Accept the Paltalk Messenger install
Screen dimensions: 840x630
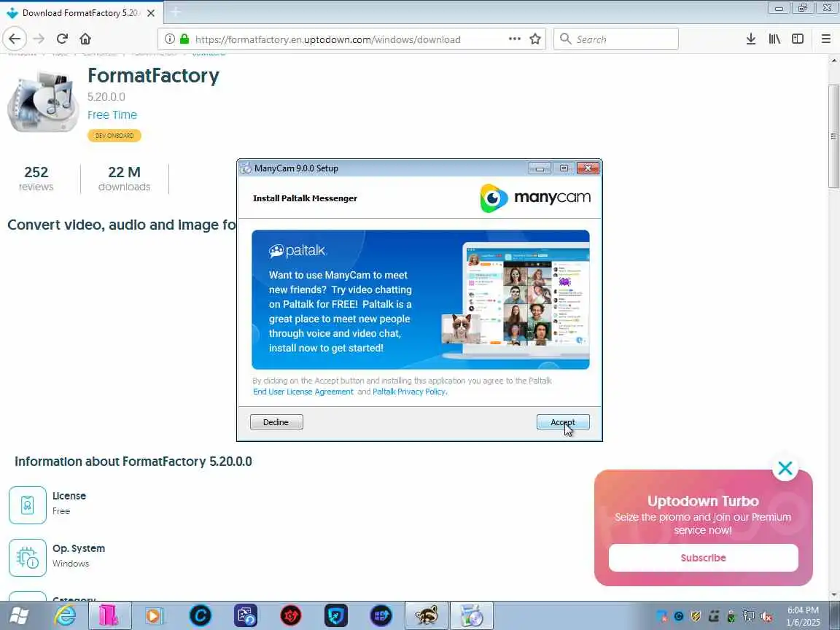(x=563, y=422)
